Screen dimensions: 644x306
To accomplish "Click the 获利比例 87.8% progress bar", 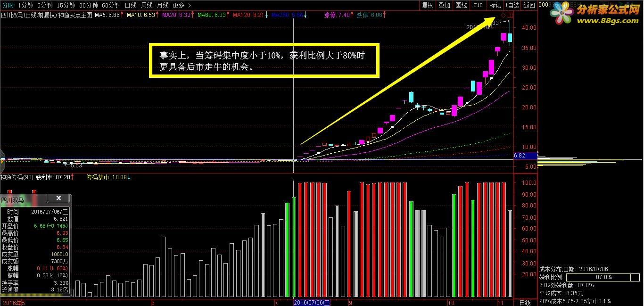I will [x=603, y=277].
